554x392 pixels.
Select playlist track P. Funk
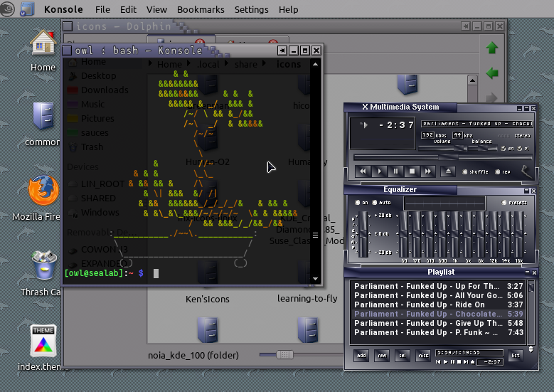point(438,332)
